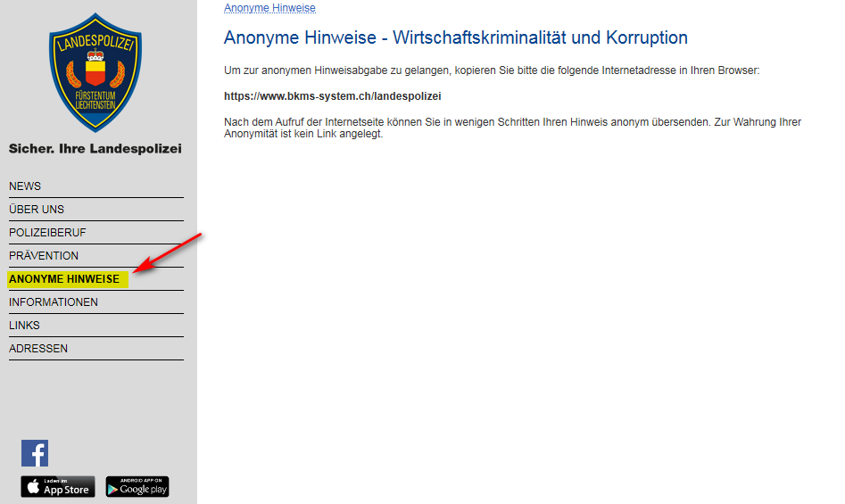Click the Apple App Store badge
845x504 pixels.
58,486
